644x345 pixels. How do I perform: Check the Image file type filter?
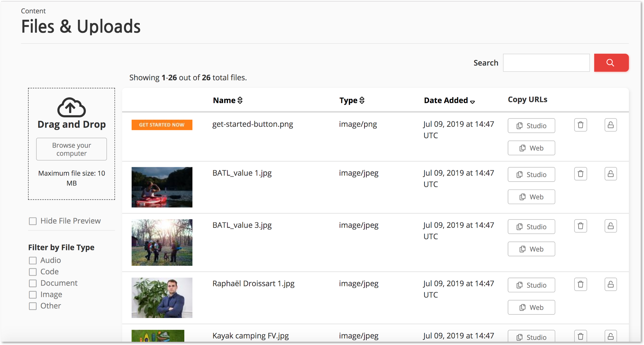click(x=33, y=294)
